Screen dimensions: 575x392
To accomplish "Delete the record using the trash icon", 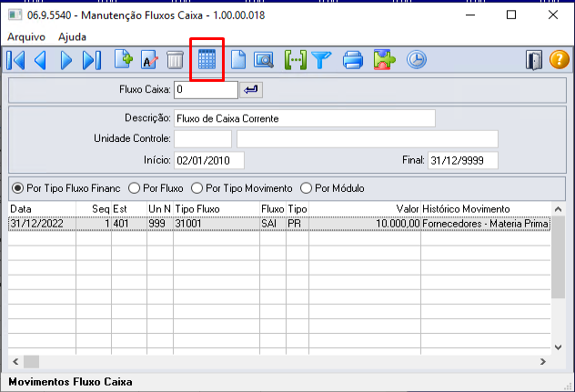I will point(175,59).
